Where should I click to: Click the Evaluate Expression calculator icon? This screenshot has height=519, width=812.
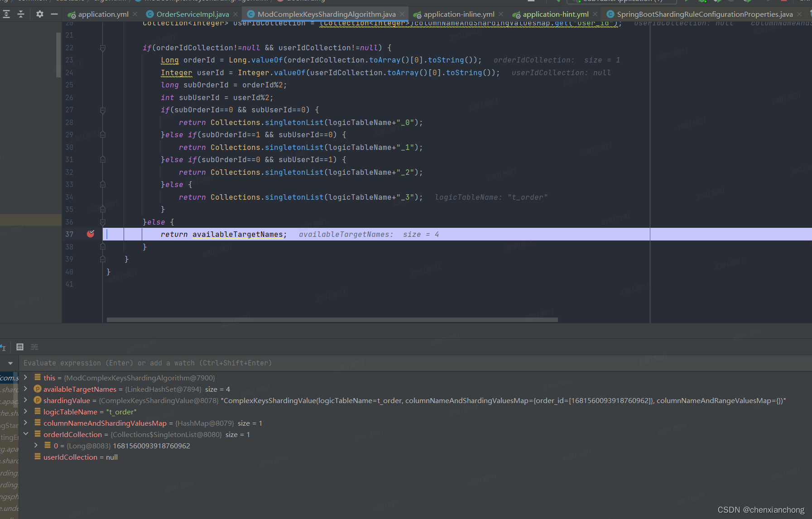coord(20,347)
